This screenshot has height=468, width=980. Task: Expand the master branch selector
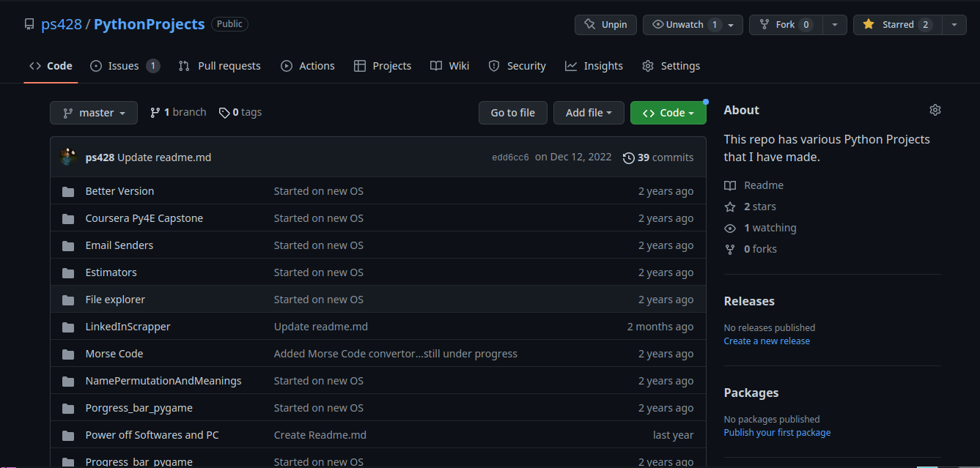pos(94,113)
